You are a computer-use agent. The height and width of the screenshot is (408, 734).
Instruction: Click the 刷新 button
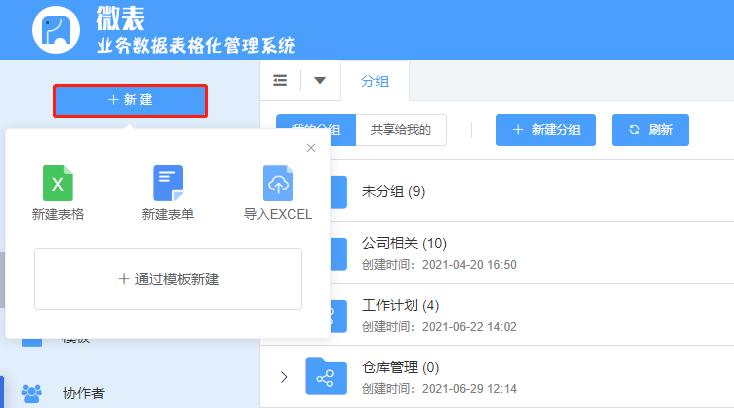pos(650,130)
